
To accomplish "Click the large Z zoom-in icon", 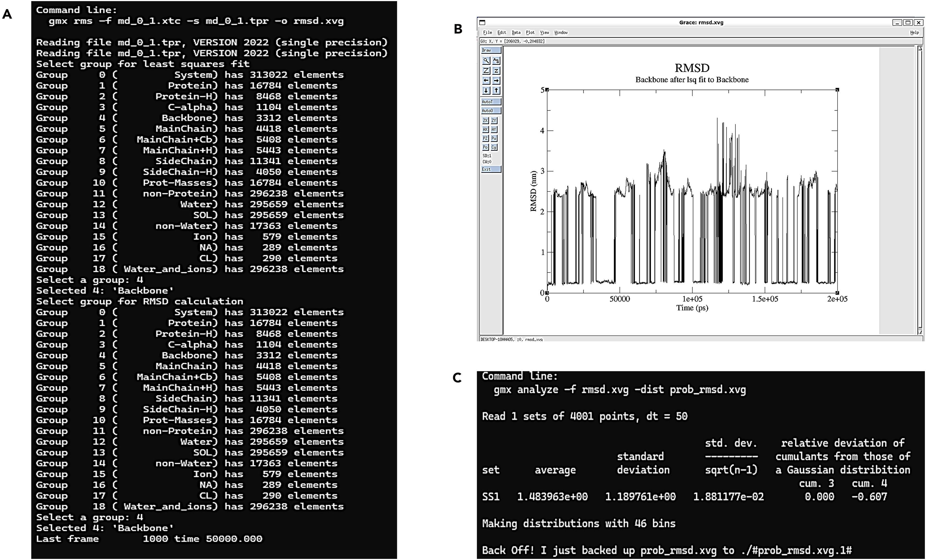I will coord(486,71).
